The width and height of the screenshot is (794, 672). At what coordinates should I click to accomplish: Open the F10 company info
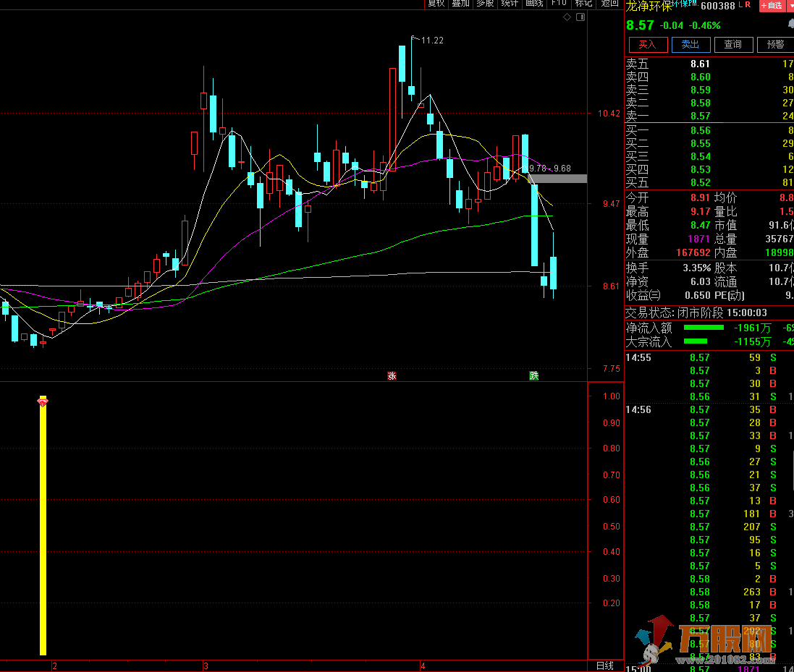click(x=559, y=4)
